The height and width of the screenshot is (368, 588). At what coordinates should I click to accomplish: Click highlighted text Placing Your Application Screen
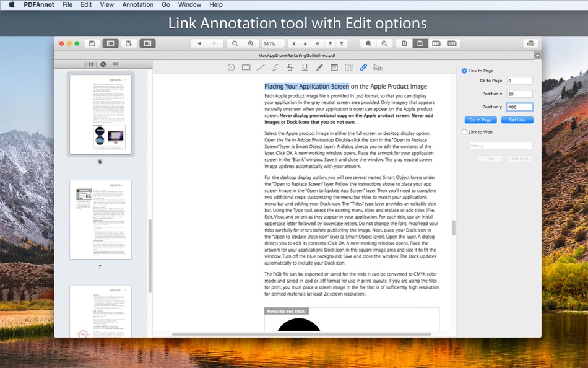pyautogui.click(x=307, y=86)
